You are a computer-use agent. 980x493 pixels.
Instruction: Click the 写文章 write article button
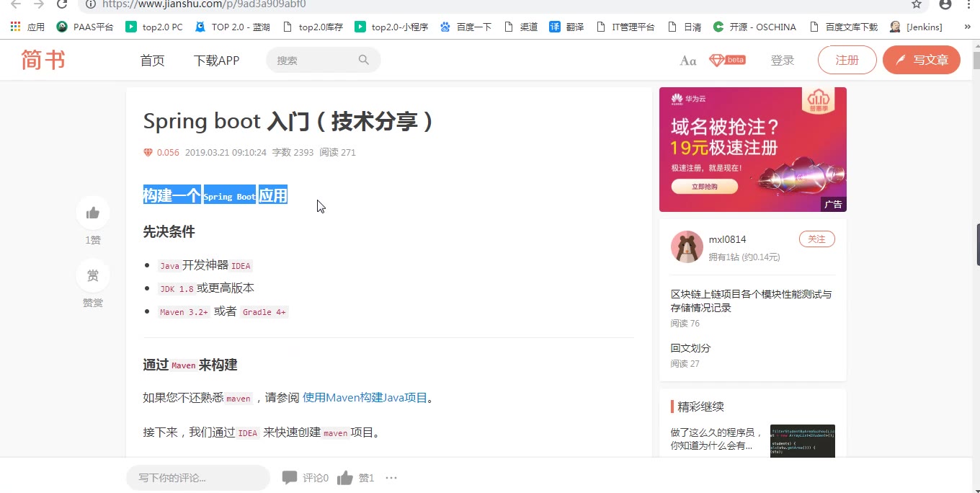pyautogui.click(x=922, y=60)
